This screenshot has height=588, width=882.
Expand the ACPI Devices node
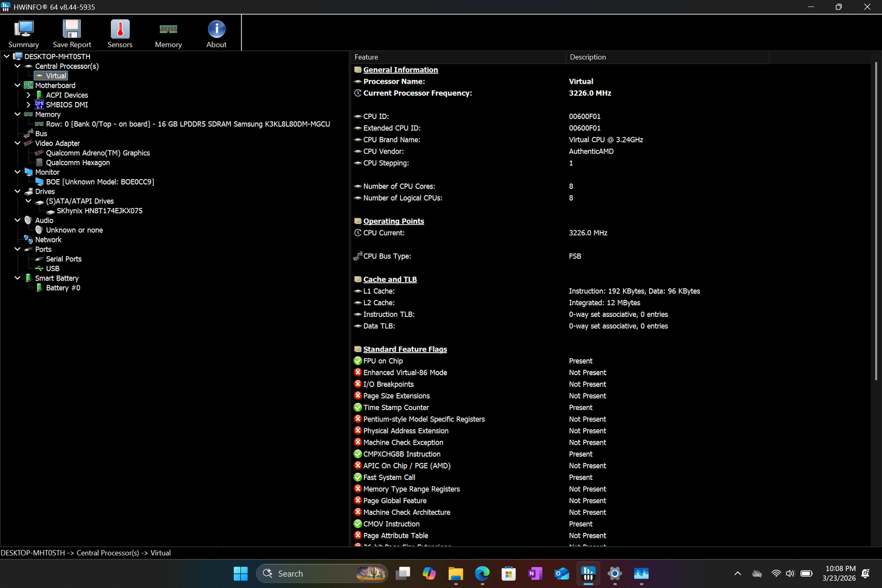pyautogui.click(x=28, y=95)
